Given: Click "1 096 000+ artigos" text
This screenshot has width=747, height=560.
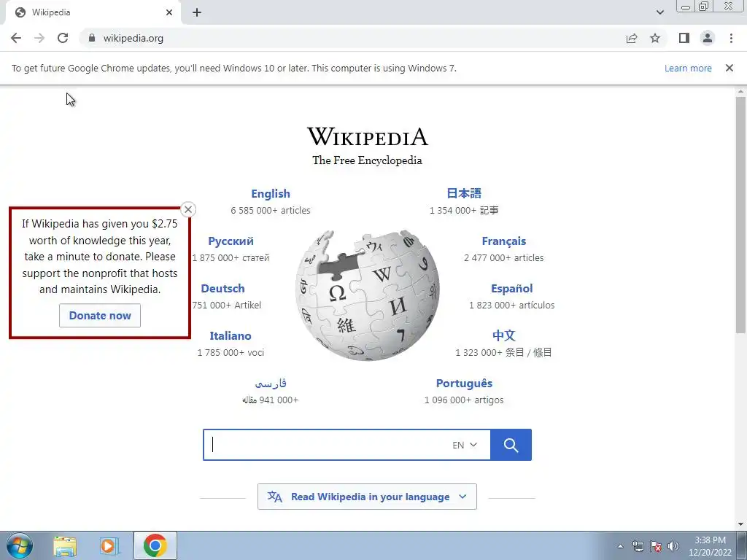Looking at the screenshot, I should point(464,400).
